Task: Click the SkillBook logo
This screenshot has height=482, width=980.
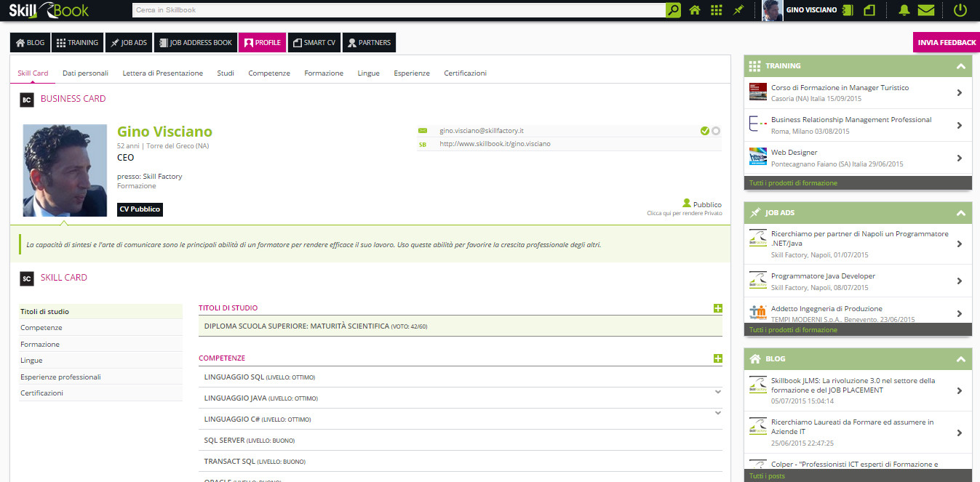Action: coord(48,10)
